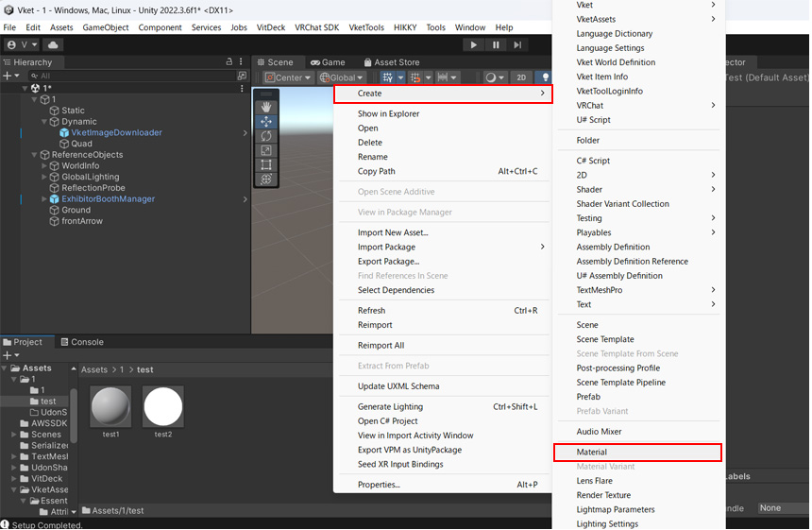Screen dimensions: 812x530
Task: Open the draw mode shading dropdown
Action: (495, 77)
